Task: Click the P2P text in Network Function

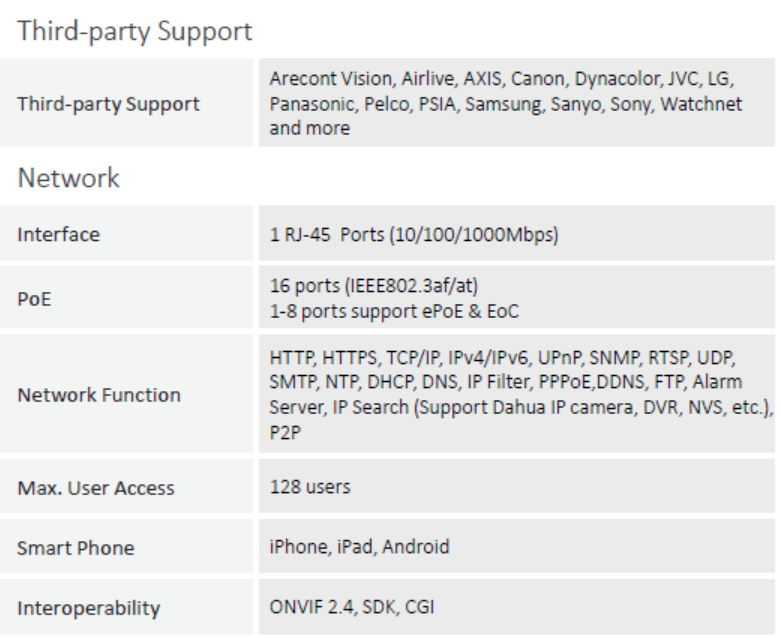Action: (285, 432)
